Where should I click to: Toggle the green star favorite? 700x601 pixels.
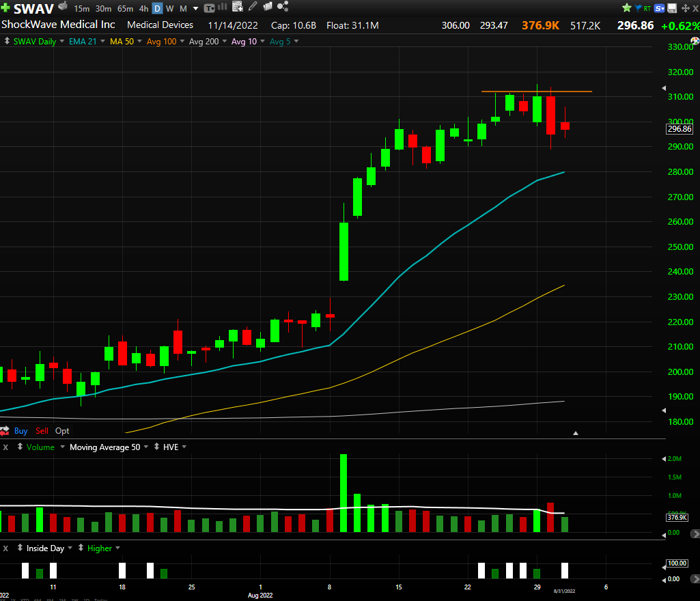[627, 8]
